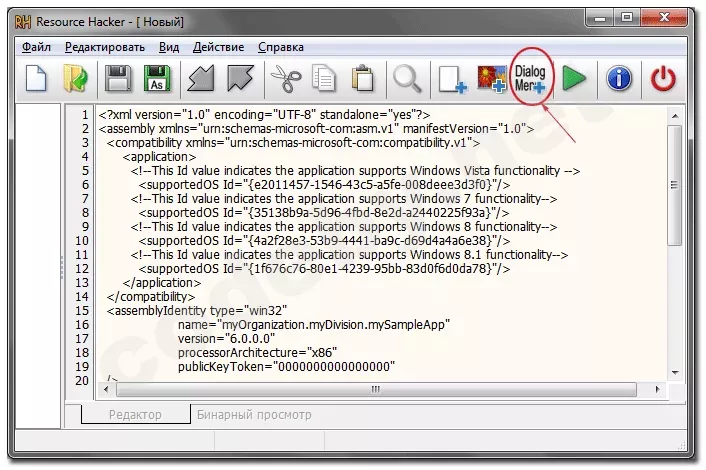
Task: Click the supportedOS Id starting e2011457
Action: (324, 185)
